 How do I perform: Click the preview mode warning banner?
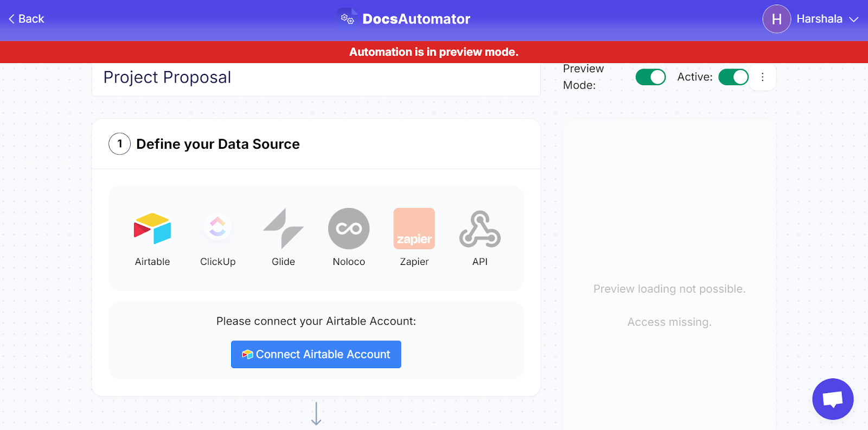point(434,52)
